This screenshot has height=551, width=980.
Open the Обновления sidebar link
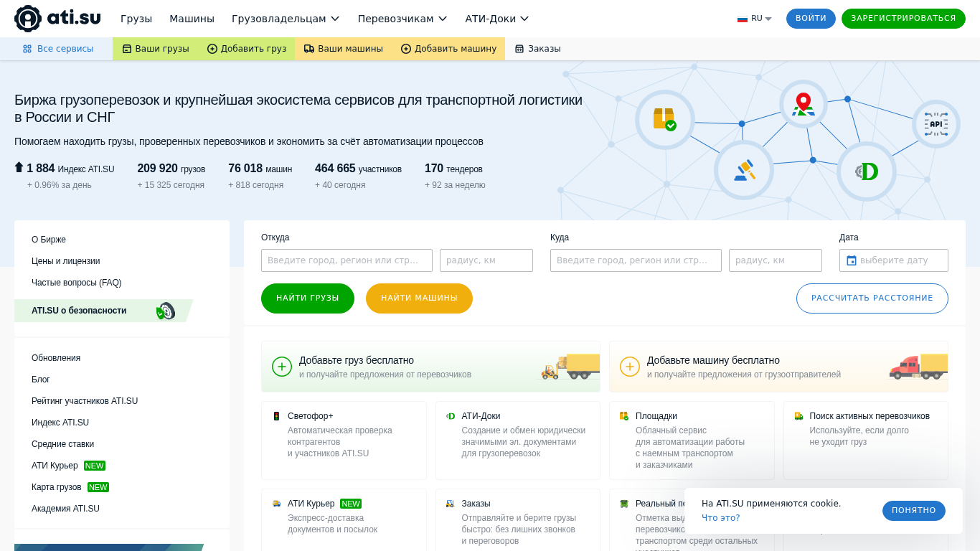pyautogui.click(x=56, y=358)
